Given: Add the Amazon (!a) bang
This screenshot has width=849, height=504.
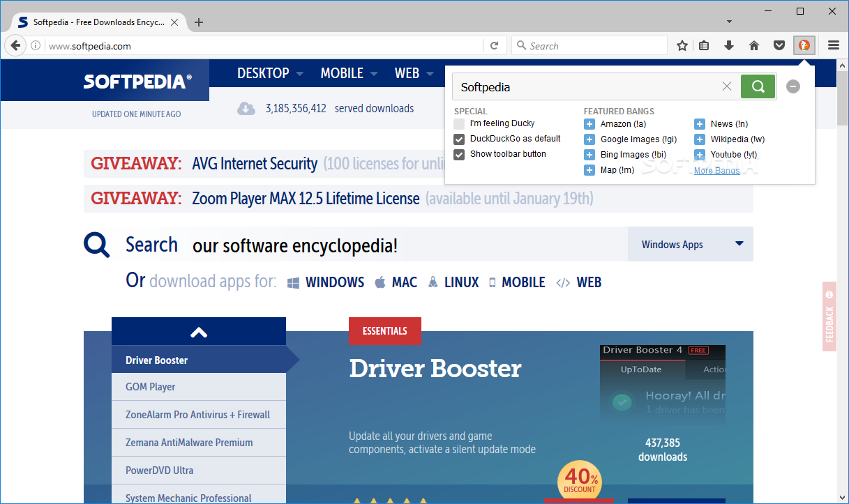Looking at the screenshot, I should [589, 124].
